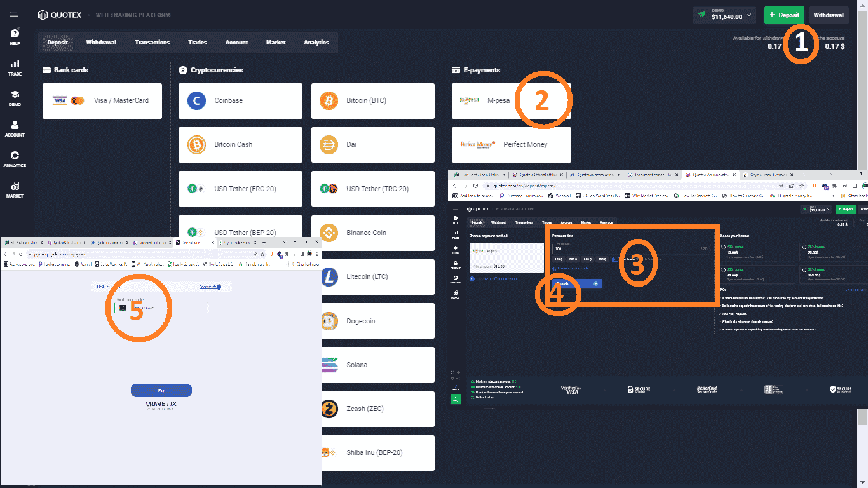Select the 20% bonus radio in deposit window
This screenshot has width=868, height=488.
(723, 247)
